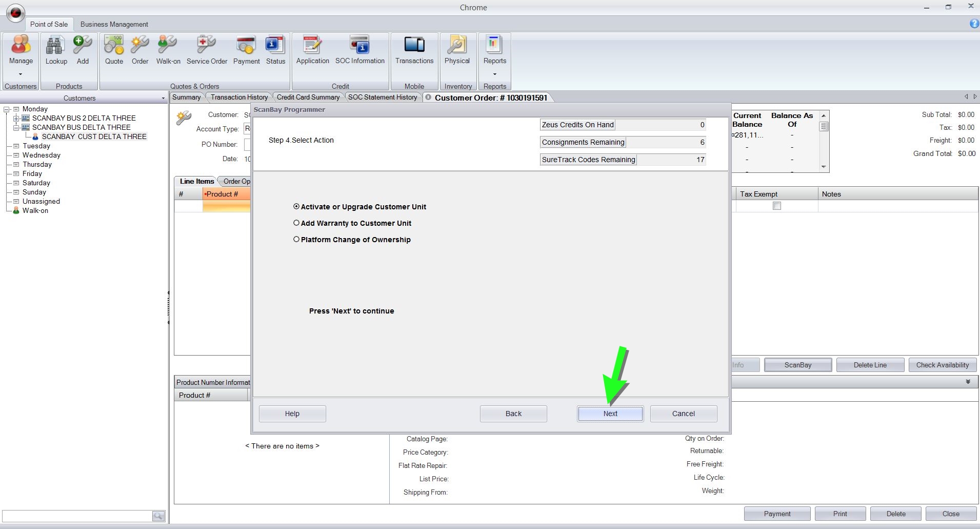Toggle the Tax Exempt checkbox
This screenshot has width=980, height=529.
pos(777,206)
